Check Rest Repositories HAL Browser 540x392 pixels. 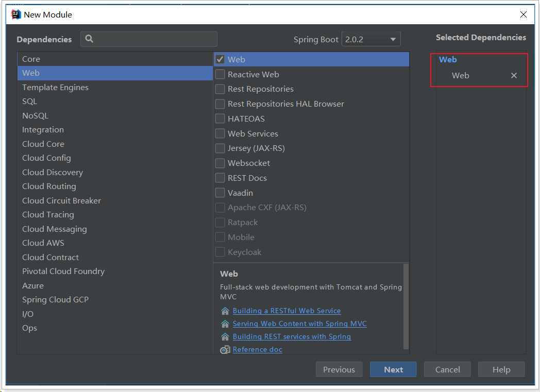(x=220, y=104)
